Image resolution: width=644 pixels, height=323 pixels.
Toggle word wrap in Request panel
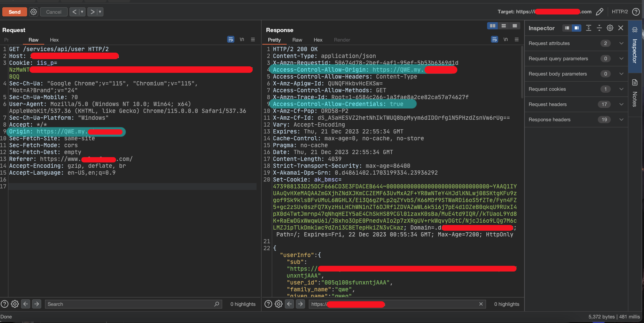(231, 39)
